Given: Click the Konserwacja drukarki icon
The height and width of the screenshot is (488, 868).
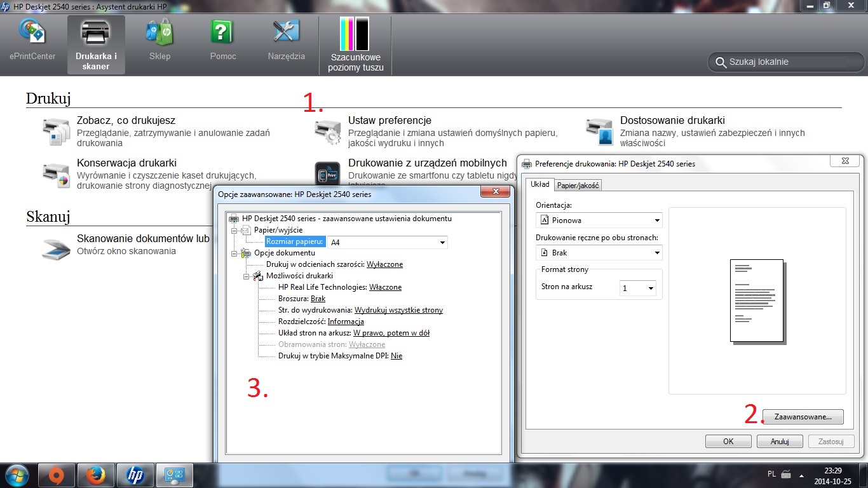Looking at the screenshot, I should pos(57,175).
